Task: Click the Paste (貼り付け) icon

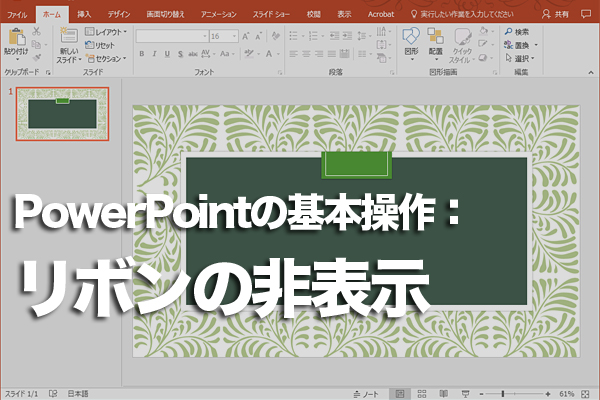Action: click(x=17, y=37)
